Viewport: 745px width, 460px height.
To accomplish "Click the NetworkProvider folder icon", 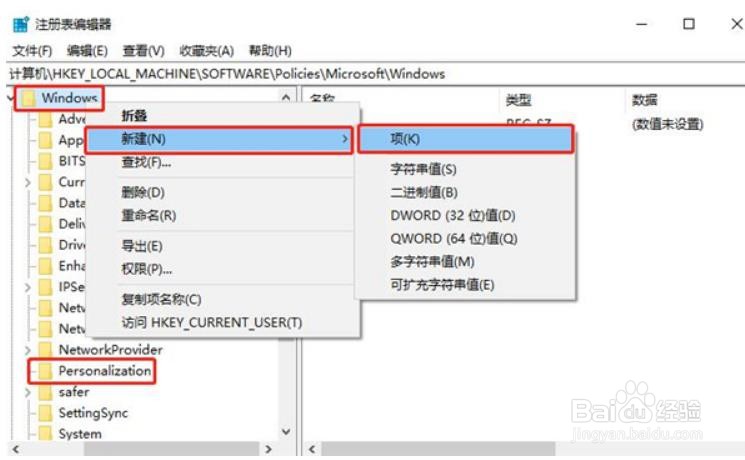I will 45,350.
